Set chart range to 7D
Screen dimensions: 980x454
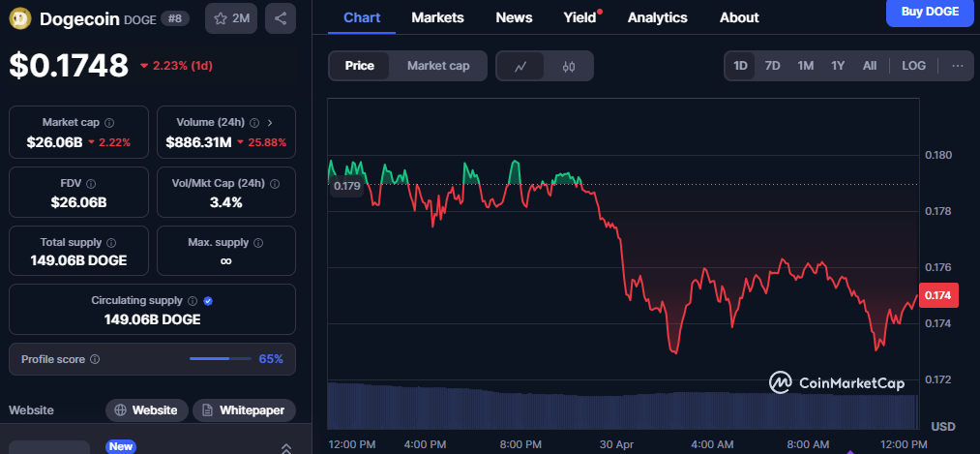(773, 66)
